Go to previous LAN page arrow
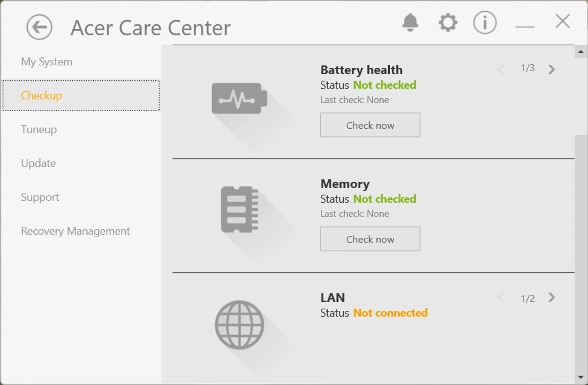 pyautogui.click(x=501, y=297)
